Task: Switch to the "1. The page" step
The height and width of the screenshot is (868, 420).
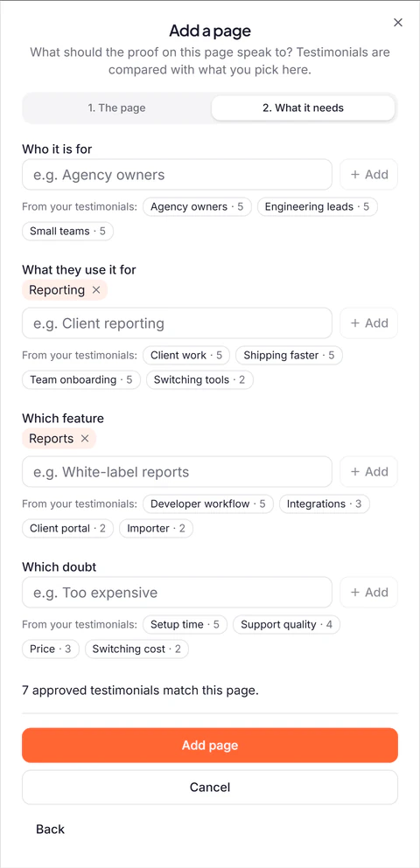Action: tap(117, 108)
